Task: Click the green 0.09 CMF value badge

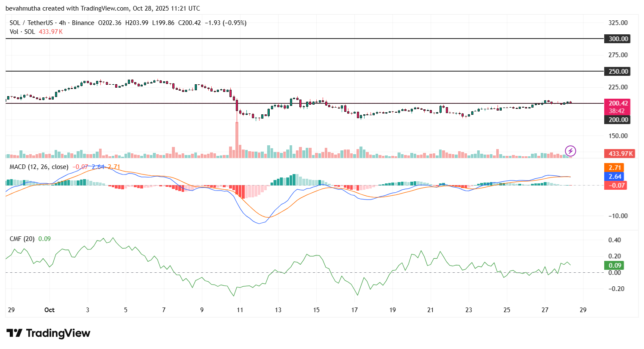Action: tap(614, 265)
